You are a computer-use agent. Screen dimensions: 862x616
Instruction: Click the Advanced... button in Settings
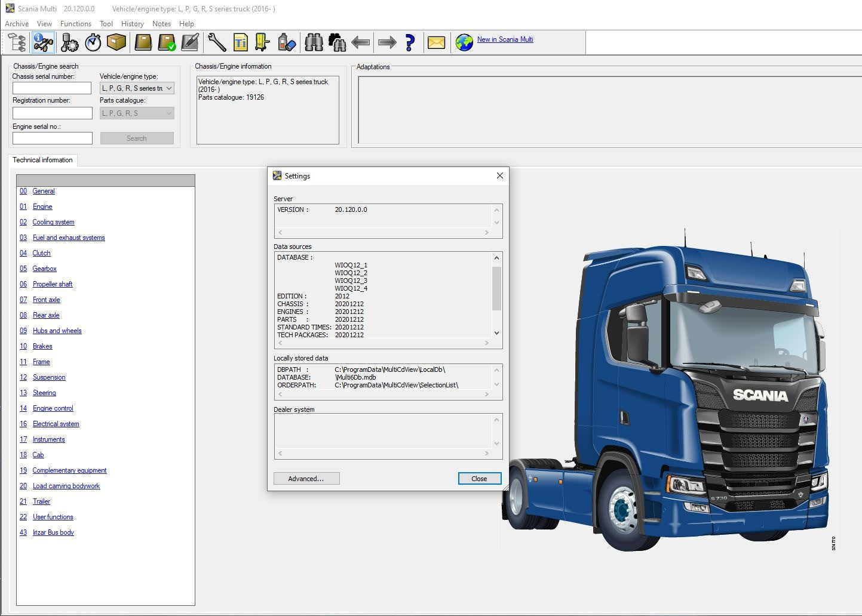click(x=306, y=479)
